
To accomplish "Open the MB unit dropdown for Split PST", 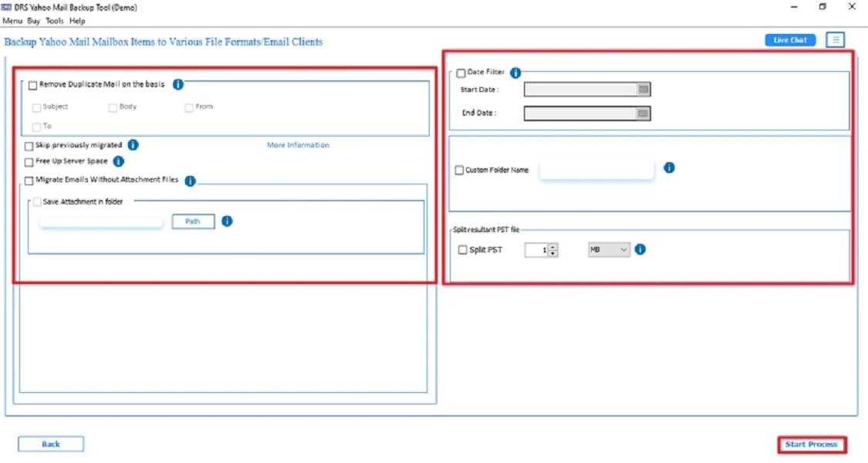I will coord(608,249).
